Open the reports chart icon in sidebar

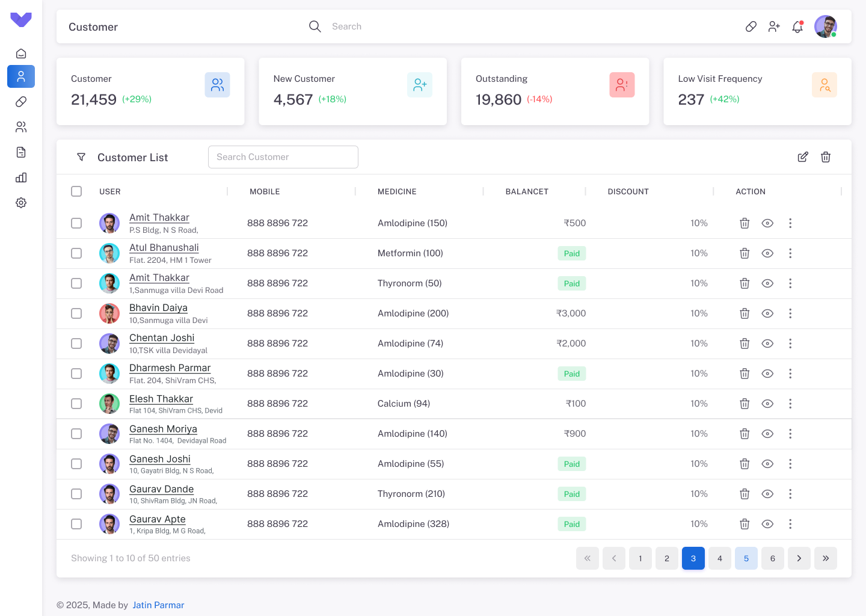click(21, 177)
